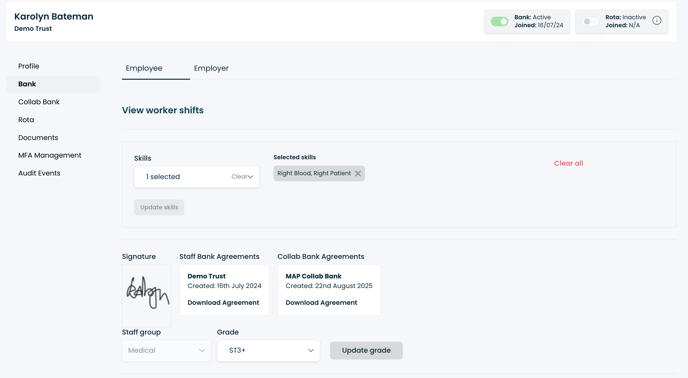
Task: Open the Skills dropdown chevron
Action: coord(251,177)
